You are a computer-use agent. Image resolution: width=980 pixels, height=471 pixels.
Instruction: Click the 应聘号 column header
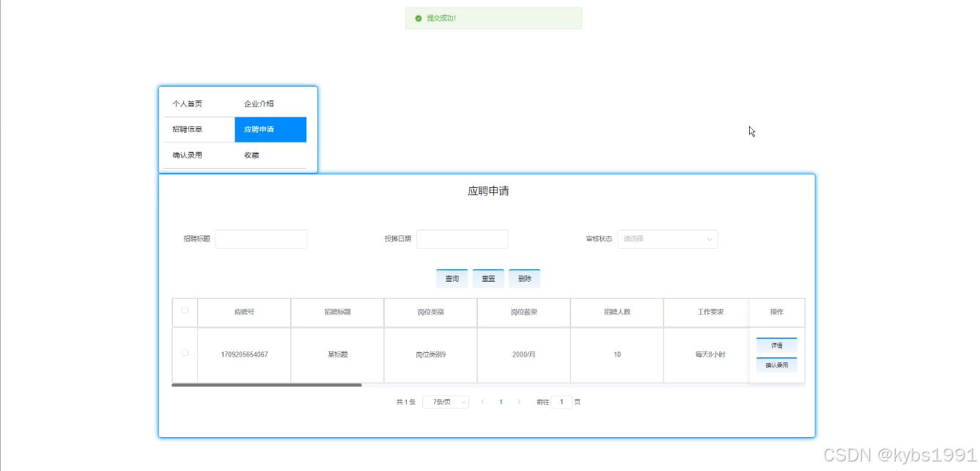pos(244,313)
